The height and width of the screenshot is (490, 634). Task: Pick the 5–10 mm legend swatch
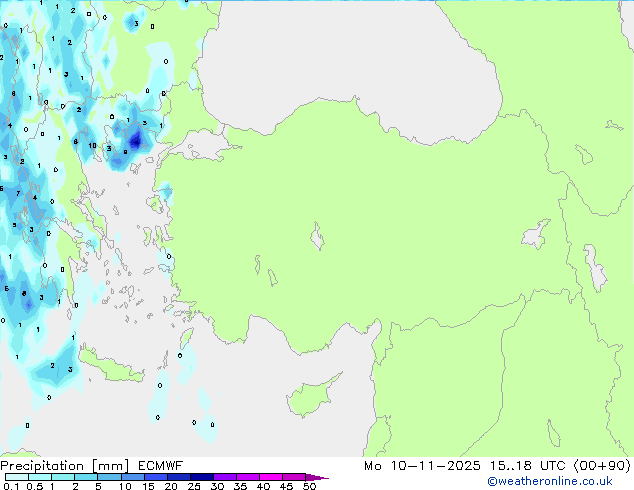[110, 477]
